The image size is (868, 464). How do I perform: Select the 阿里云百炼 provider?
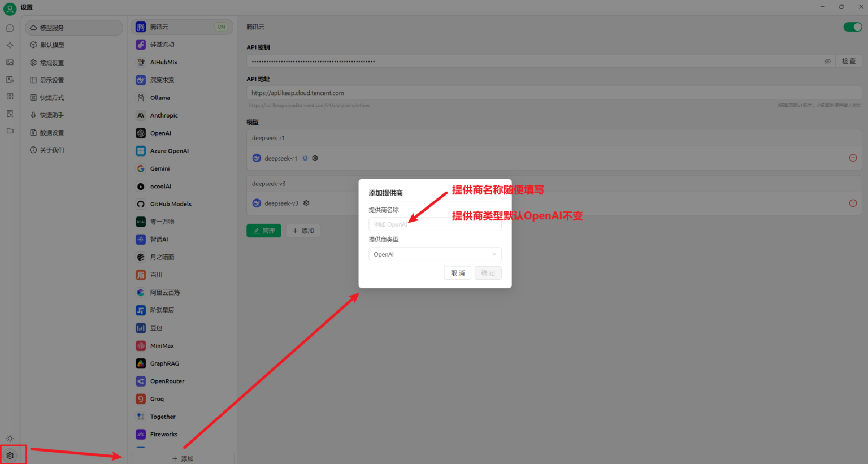click(182, 293)
